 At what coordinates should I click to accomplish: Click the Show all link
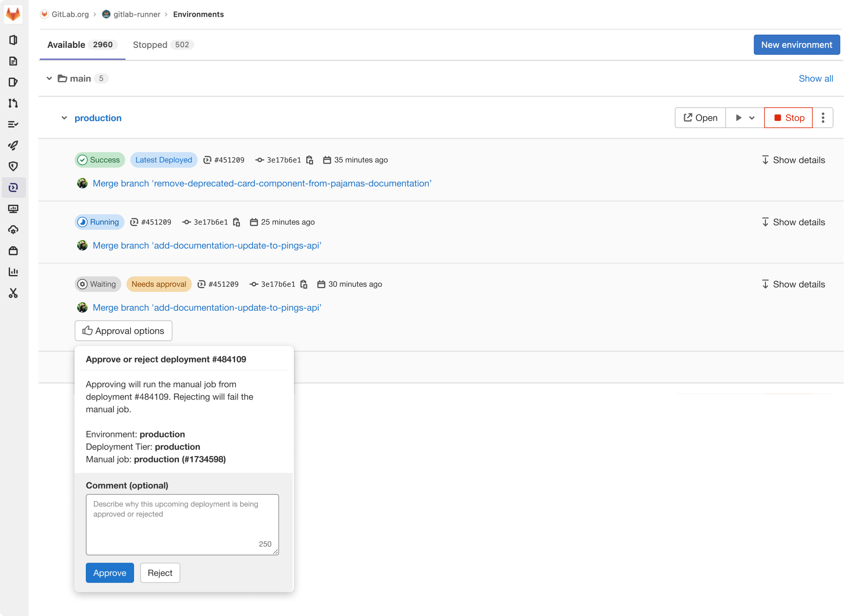point(816,78)
